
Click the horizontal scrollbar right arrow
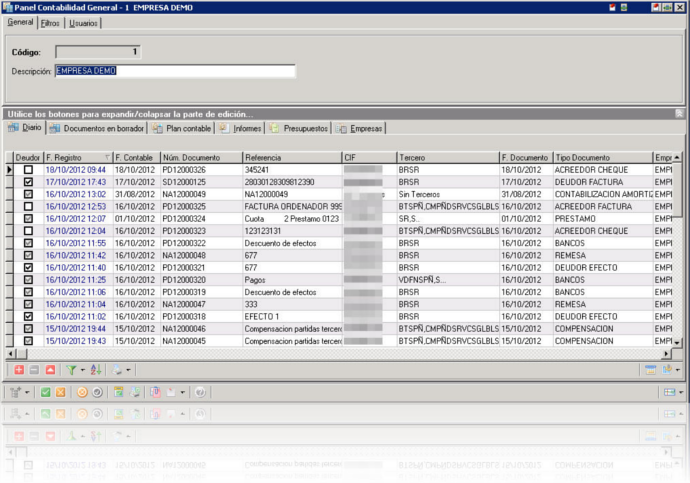[x=666, y=353]
